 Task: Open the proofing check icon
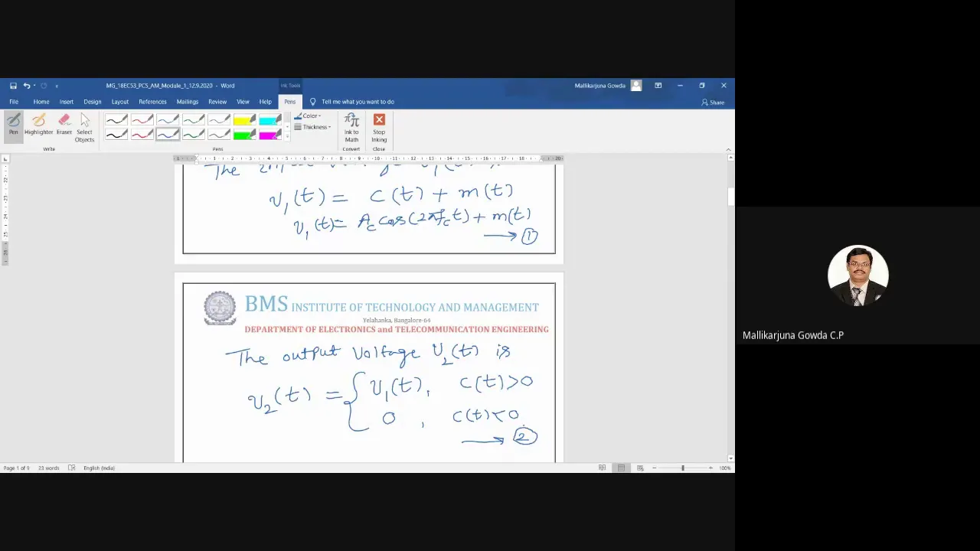pyautogui.click(x=71, y=468)
